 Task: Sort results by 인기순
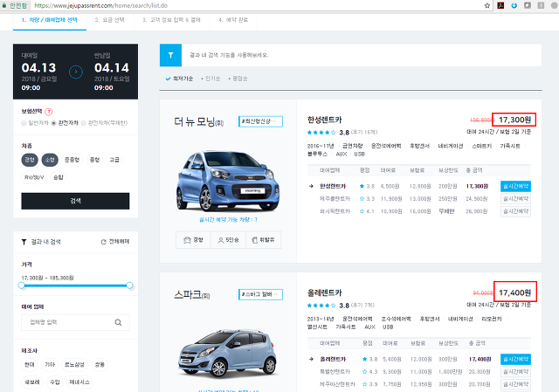point(210,79)
